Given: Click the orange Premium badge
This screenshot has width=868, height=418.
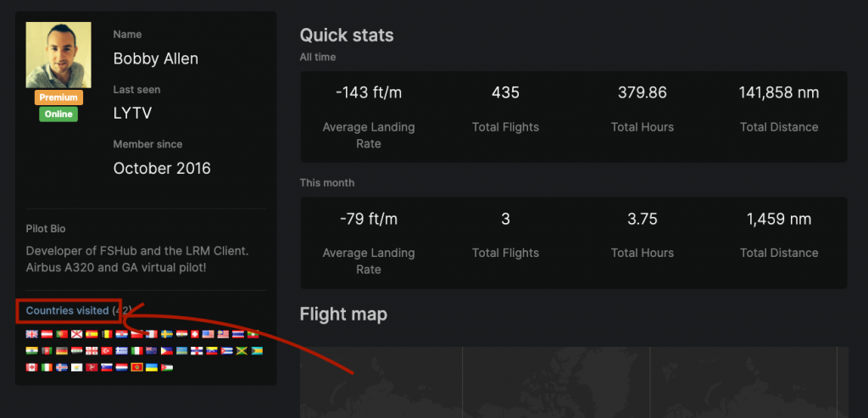Looking at the screenshot, I should coord(58,98).
